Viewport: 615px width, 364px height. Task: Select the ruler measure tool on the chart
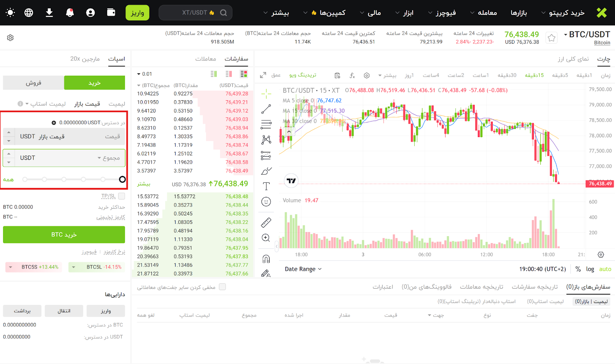pyautogui.click(x=266, y=222)
